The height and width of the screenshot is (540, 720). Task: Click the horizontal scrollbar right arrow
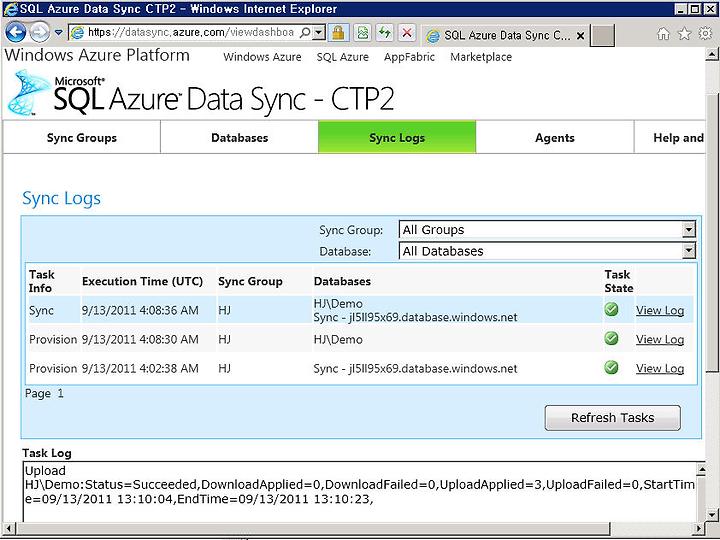click(x=700, y=528)
